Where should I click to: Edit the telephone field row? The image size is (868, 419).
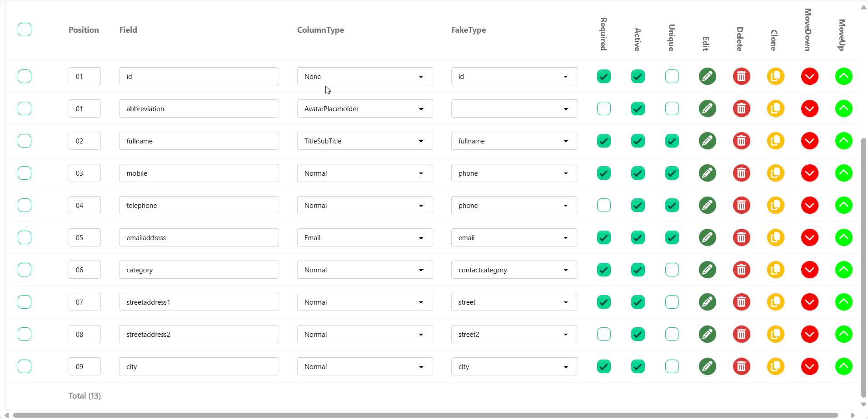(707, 205)
